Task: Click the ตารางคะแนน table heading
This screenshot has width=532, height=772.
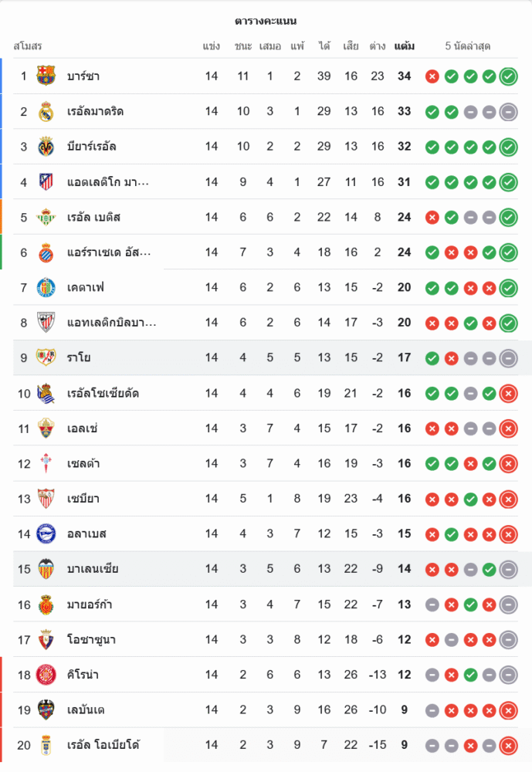Action: click(266, 21)
